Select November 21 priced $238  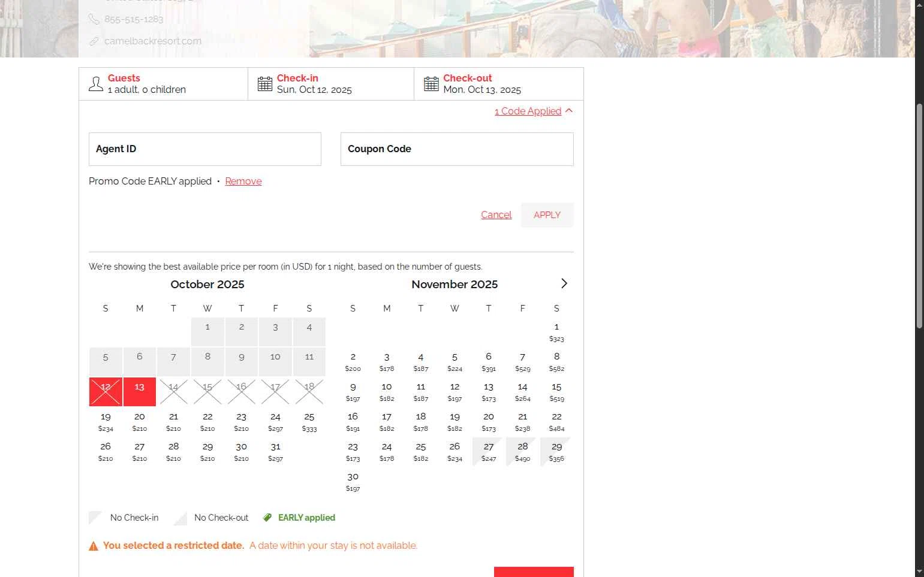(x=523, y=422)
